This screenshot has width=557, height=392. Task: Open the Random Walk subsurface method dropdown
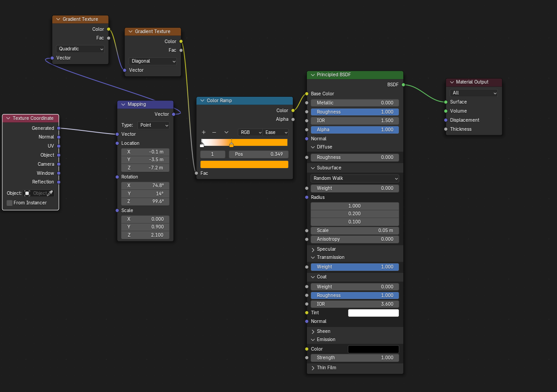[355, 178]
